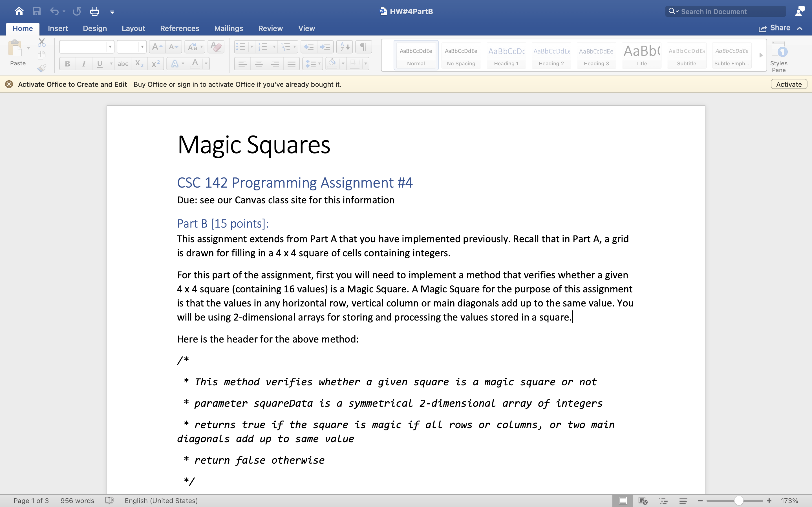Open the bullet list style dropdown

[x=252, y=46]
